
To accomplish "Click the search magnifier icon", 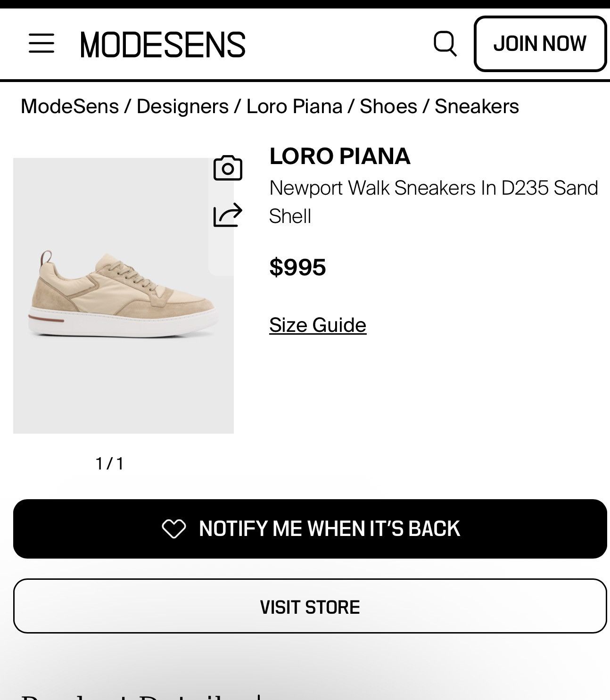I will [x=445, y=44].
